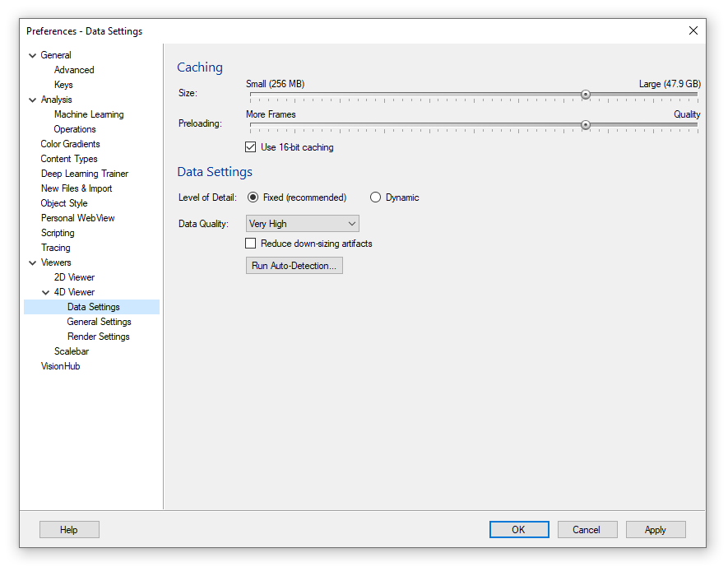Open Help for preferences

(x=69, y=530)
